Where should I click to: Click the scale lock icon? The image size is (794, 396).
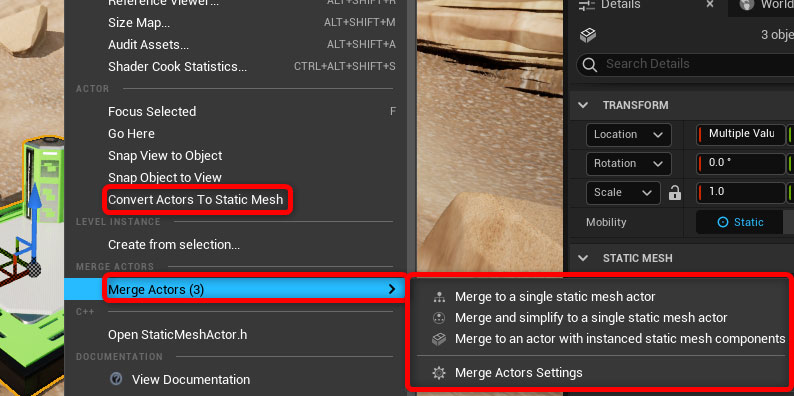tap(674, 192)
